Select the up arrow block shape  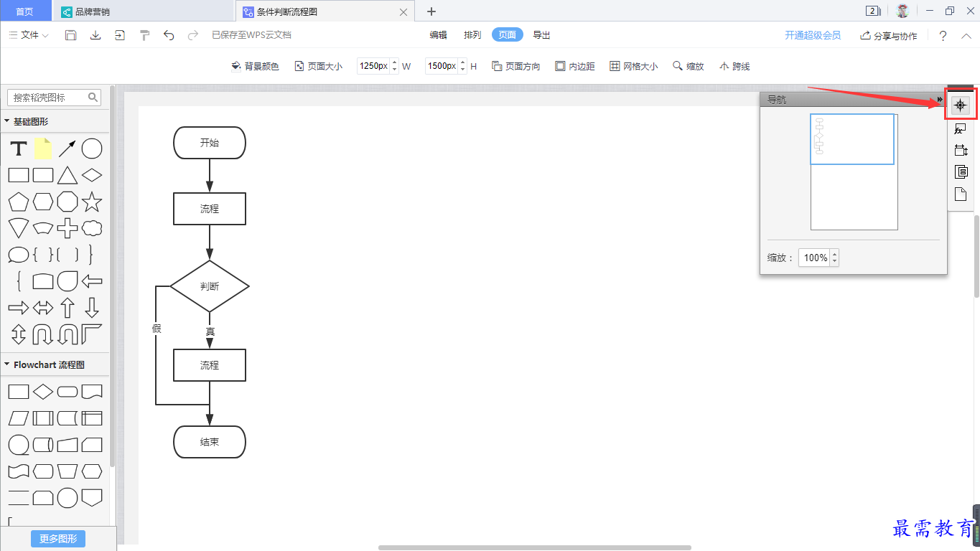tap(67, 308)
